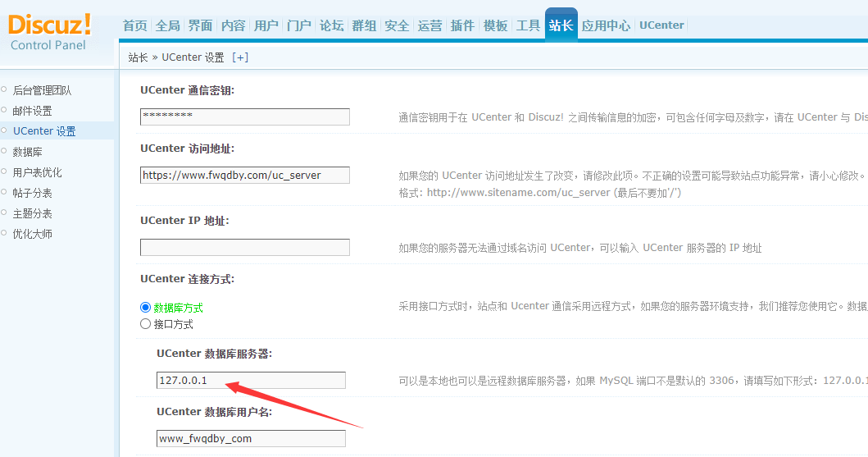Open the 工具 tab
Screen dimensions: 868x457
[528, 25]
